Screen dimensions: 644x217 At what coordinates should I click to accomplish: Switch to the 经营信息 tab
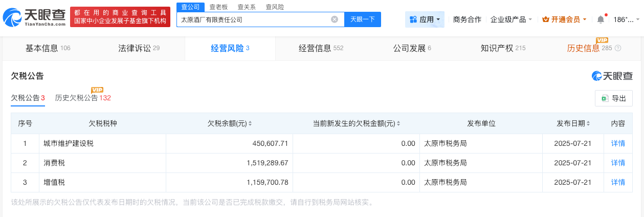coord(321,49)
